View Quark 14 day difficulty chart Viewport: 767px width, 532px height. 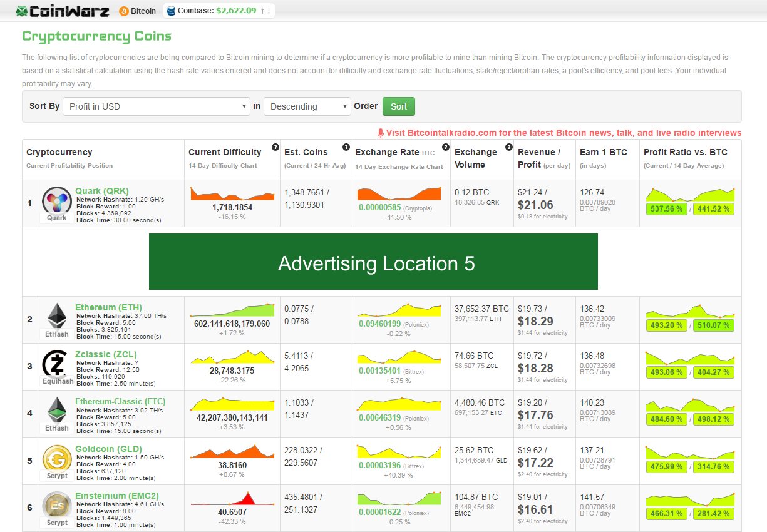(x=232, y=193)
